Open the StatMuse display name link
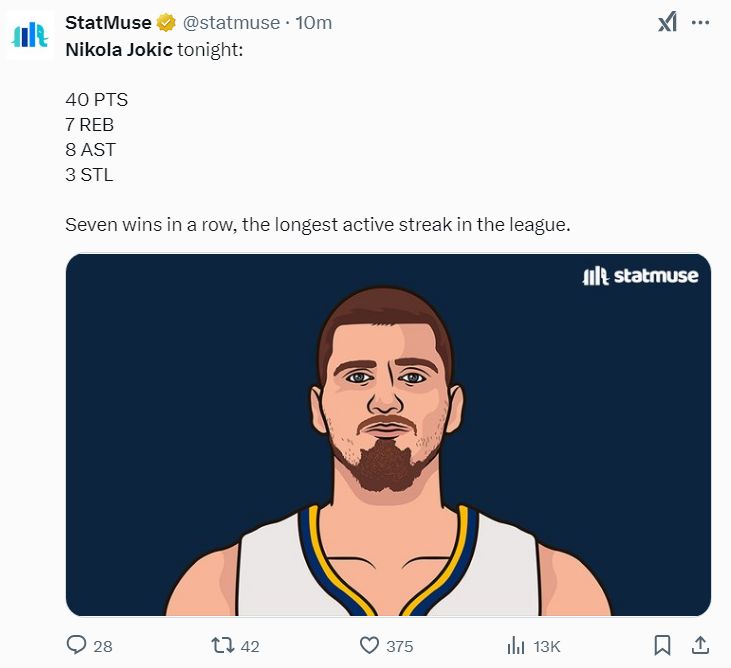The image size is (731, 668). [108, 23]
